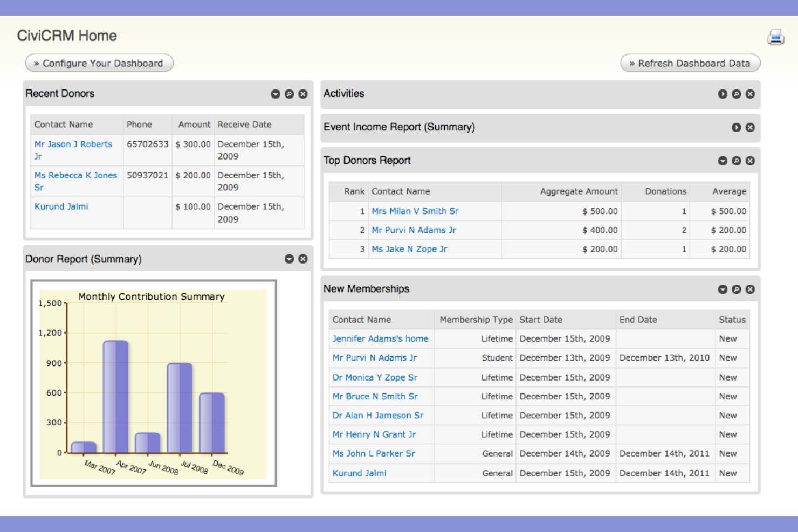The width and height of the screenshot is (798, 532).
Task: Collapse the New Memberships dashlet
Action: (x=723, y=289)
